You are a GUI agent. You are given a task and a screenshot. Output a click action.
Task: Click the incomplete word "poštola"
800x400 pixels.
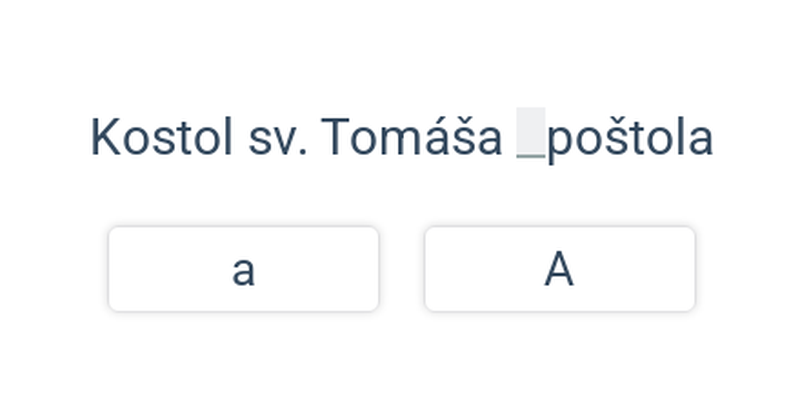click(630, 140)
